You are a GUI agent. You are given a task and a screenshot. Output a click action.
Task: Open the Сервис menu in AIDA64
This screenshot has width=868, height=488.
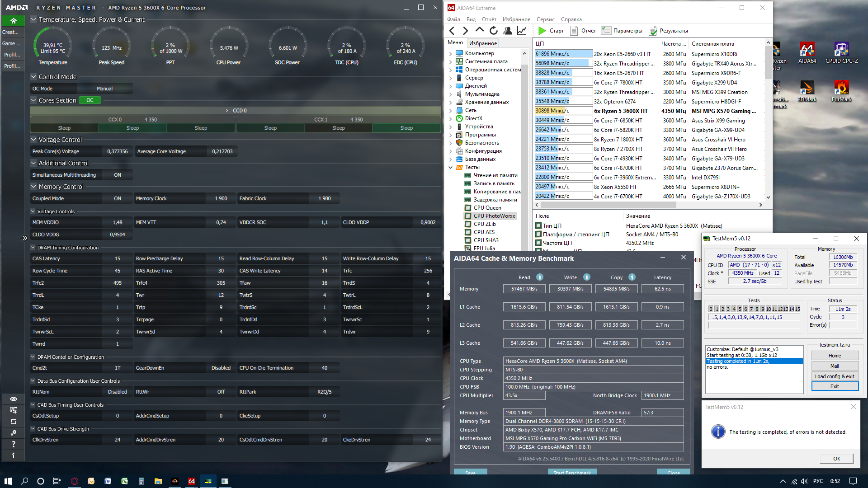[545, 19]
